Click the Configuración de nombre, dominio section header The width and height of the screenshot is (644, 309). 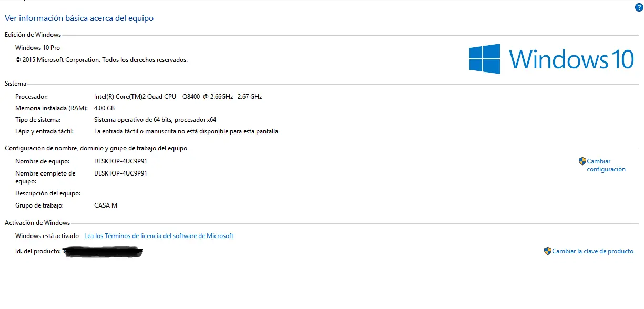96,148
